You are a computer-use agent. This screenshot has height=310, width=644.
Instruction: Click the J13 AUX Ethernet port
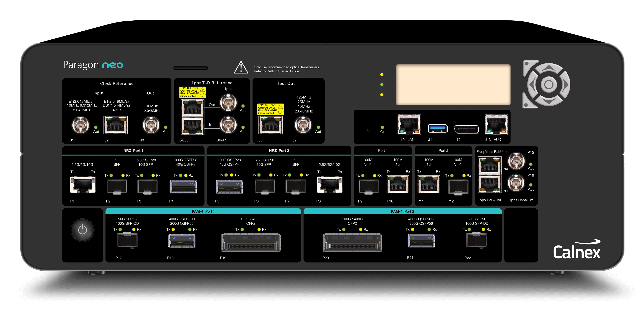pos(496,125)
